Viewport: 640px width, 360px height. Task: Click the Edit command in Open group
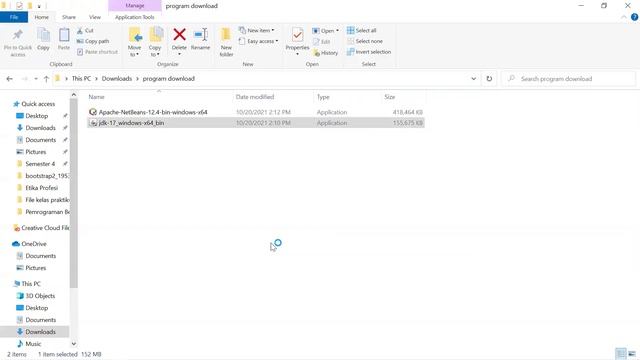[x=322, y=42]
